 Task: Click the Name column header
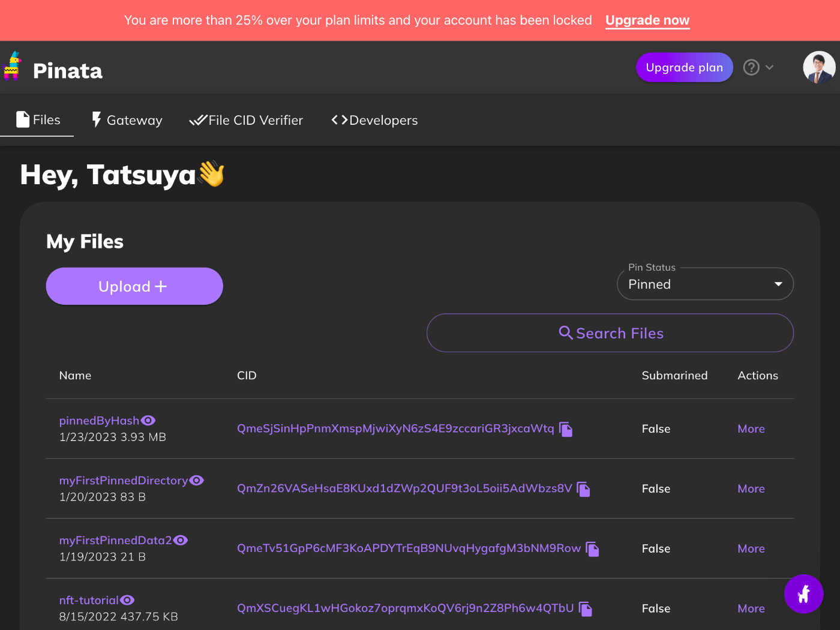(x=76, y=376)
